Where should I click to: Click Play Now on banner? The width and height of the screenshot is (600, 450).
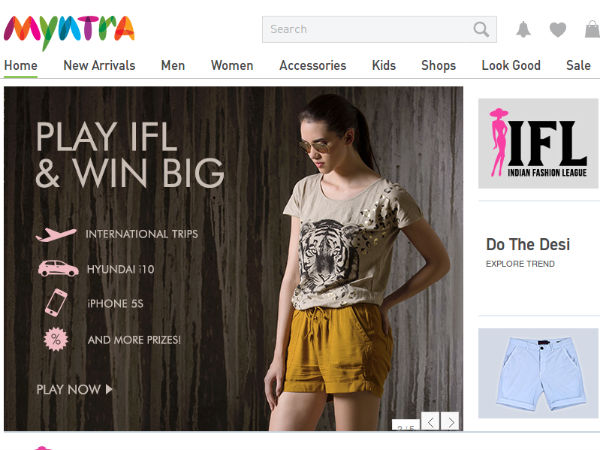tap(74, 389)
